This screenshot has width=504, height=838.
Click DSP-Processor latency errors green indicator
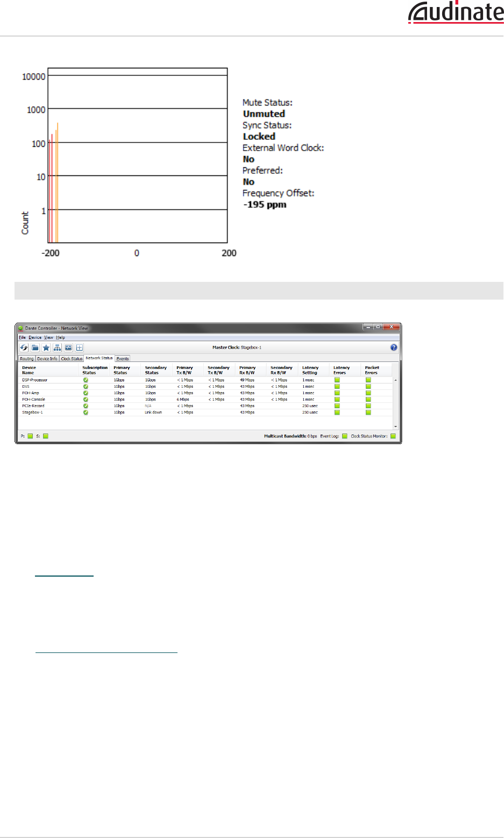click(337, 380)
